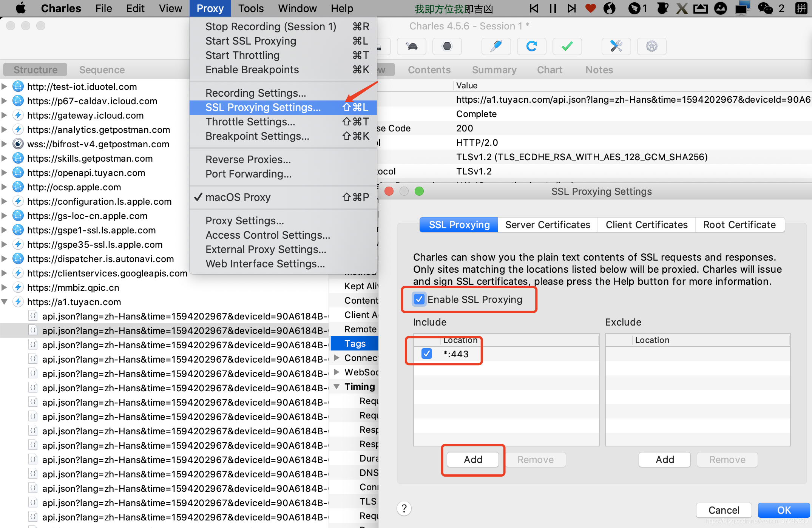Click the hexagon breakpoints icon

click(x=447, y=46)
